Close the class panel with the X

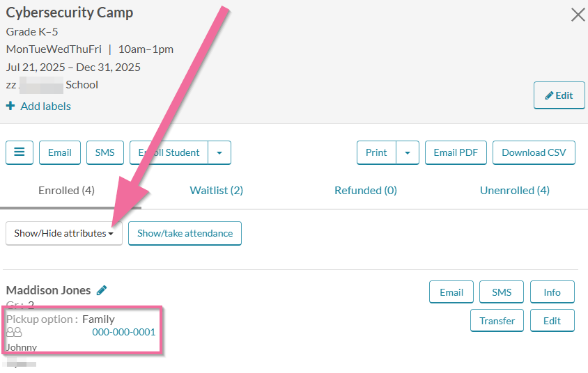(x=578, y=15)
